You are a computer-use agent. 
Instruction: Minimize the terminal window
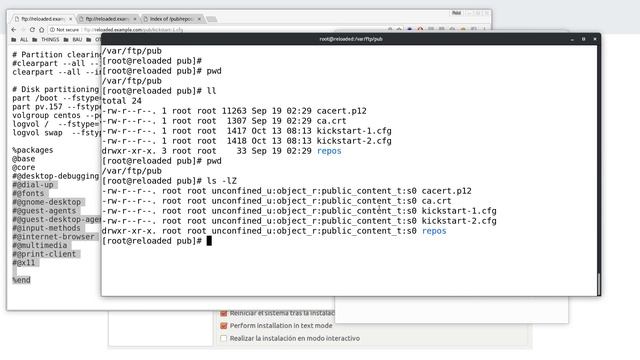click(x=572, y=39)
